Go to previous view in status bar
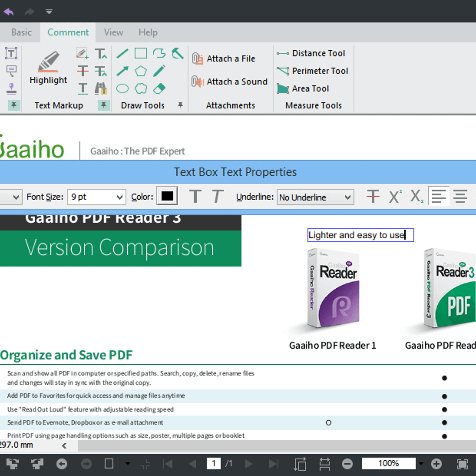476x476 pixels. [x=62, y=464]
